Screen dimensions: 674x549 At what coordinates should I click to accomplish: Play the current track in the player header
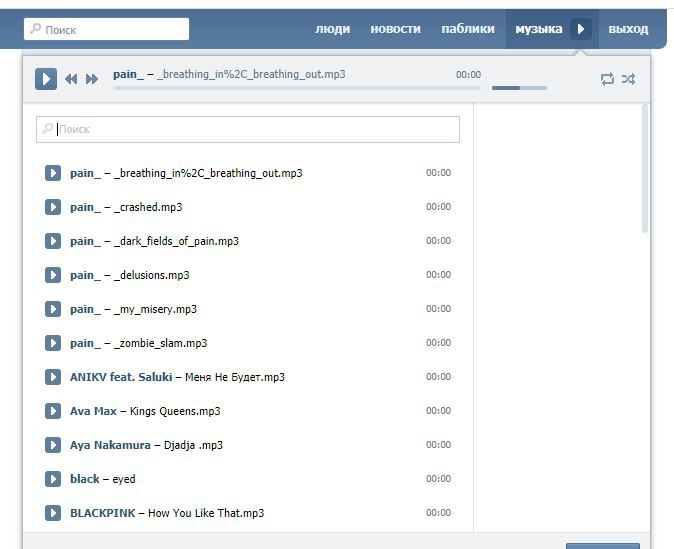(46, 79)
